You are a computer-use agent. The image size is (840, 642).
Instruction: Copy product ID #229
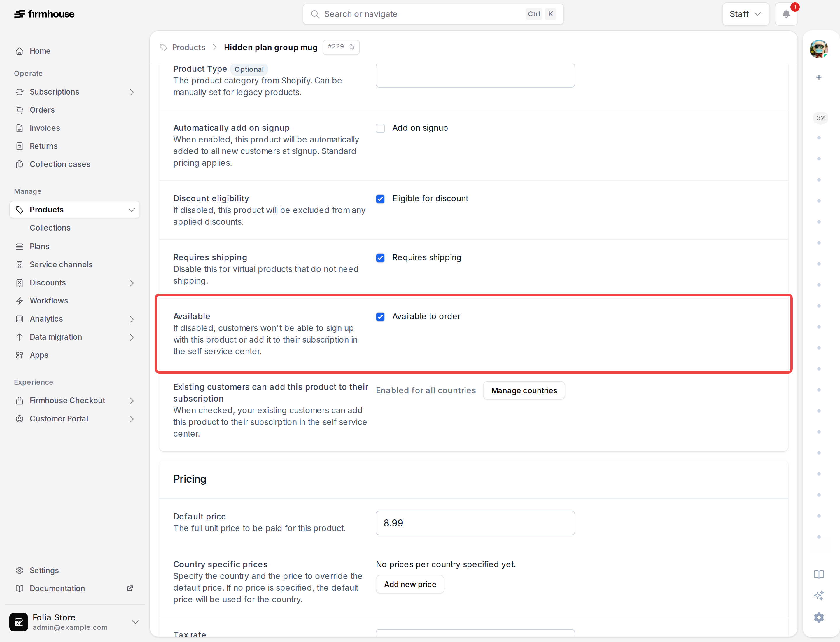tap(351, 47)
